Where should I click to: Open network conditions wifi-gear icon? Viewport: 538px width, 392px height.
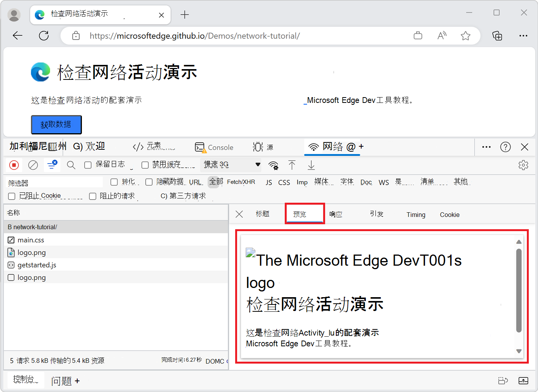(273, 165)
